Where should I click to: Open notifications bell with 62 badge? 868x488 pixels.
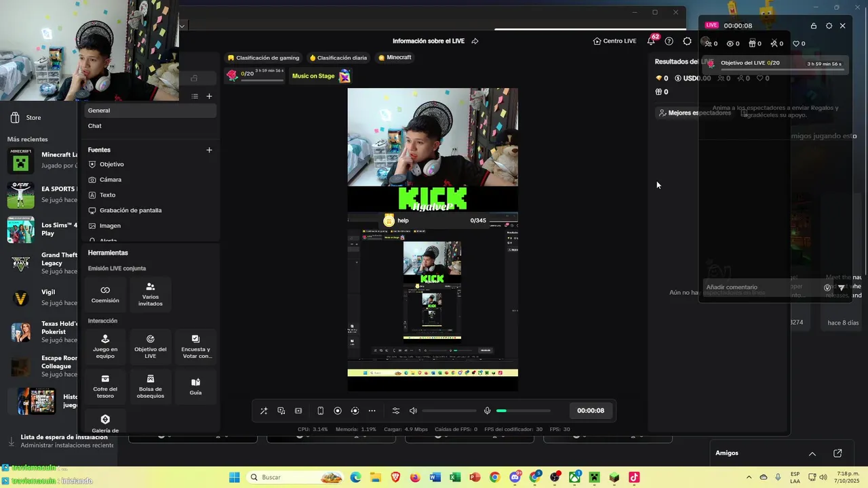point(651,41)
